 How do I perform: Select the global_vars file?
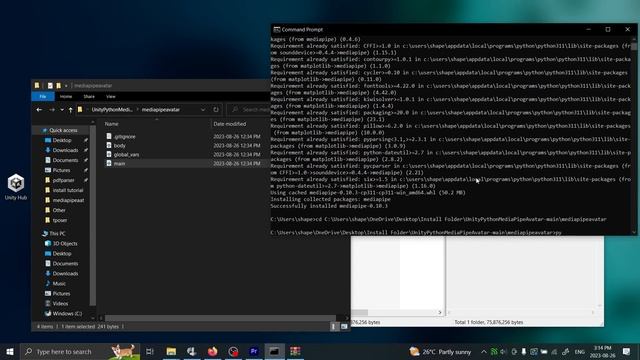tap(127, 155)
